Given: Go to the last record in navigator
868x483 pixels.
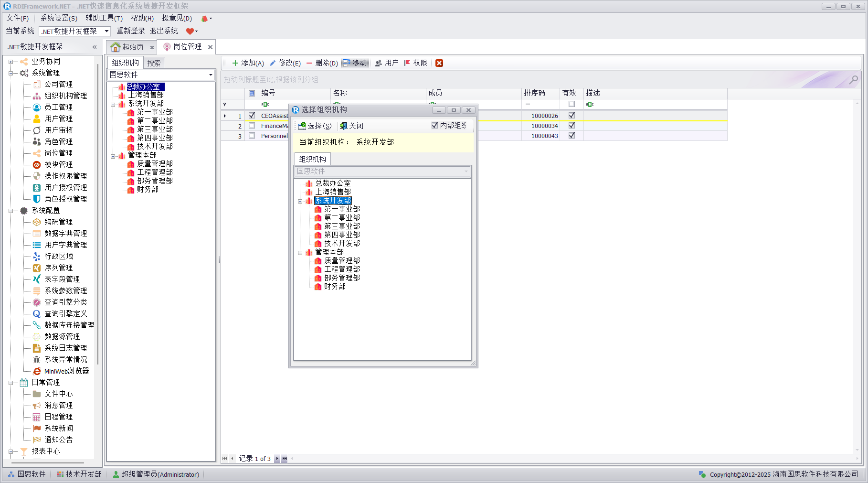Looking at the screenshot, I should tap(285, 459).
